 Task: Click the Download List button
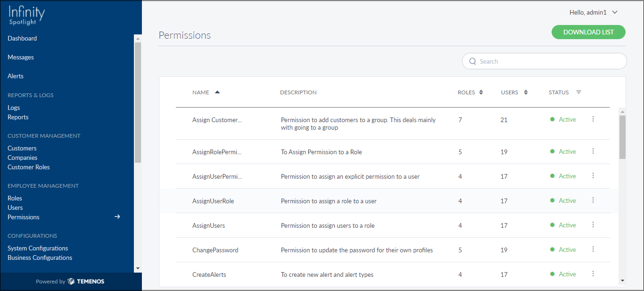pos(588,32)
